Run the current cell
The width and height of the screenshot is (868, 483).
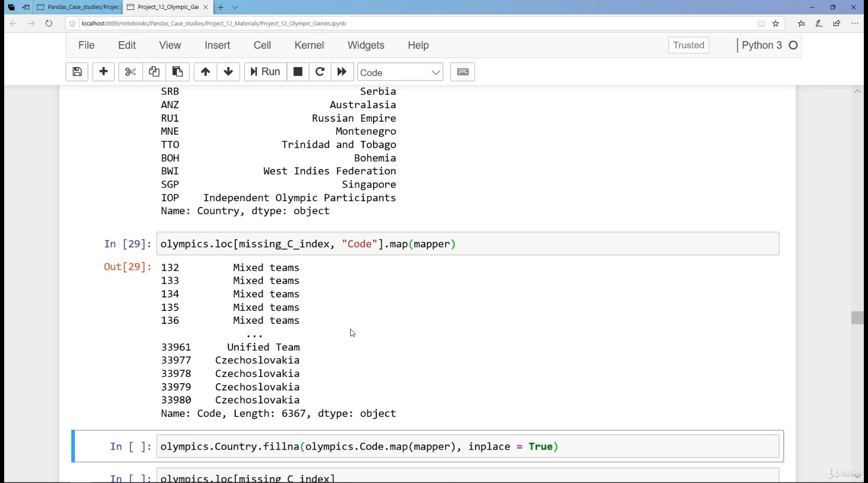pos(265,72)
